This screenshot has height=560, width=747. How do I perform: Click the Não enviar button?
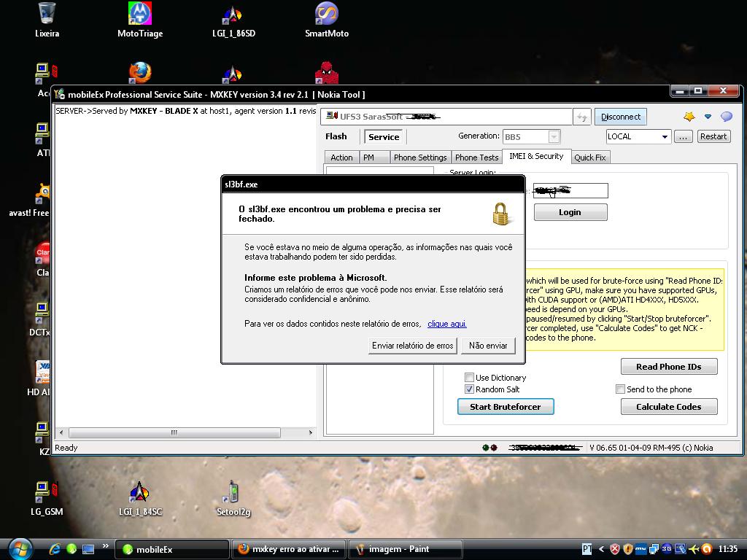pos(488,346)
